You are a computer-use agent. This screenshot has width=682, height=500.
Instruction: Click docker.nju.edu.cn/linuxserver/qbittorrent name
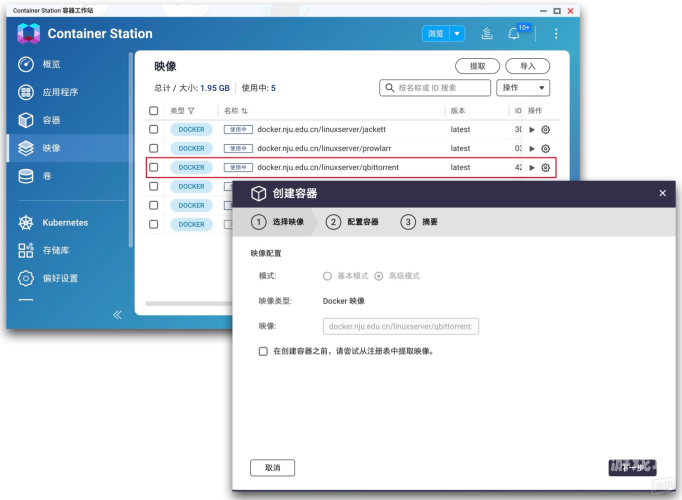tap(328, 167)
